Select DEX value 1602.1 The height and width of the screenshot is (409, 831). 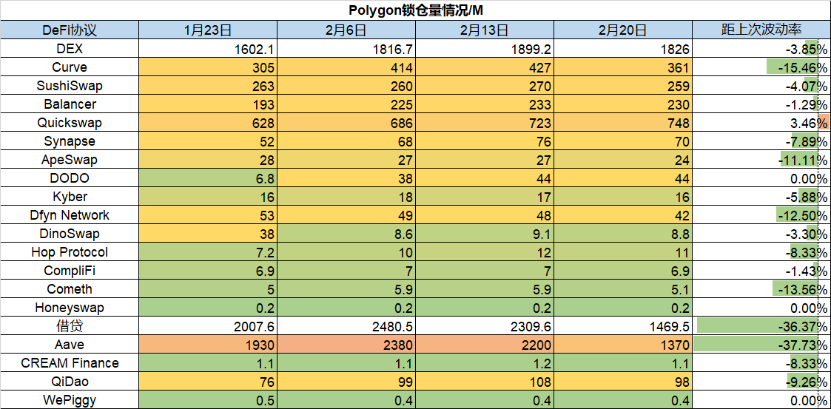tap(208, 49)
